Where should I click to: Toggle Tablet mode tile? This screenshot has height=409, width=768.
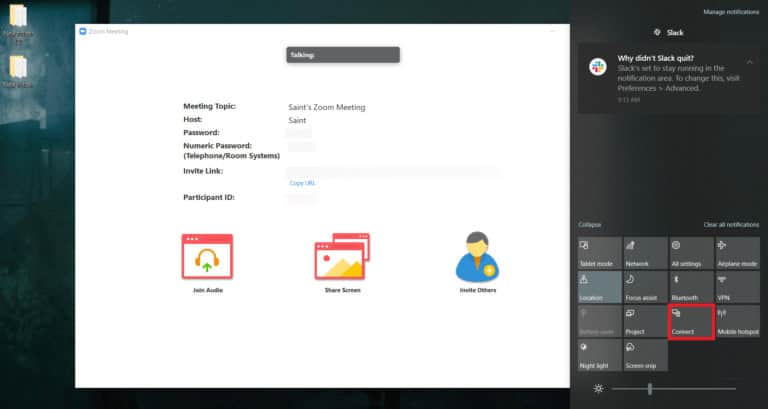click(x=600, y=253)
